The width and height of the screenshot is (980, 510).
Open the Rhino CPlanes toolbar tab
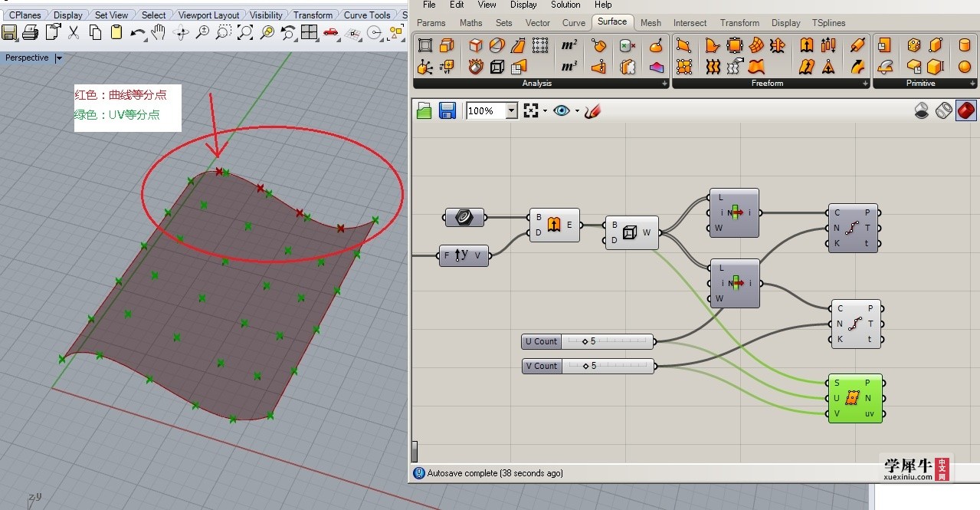(x=25, y=15)
